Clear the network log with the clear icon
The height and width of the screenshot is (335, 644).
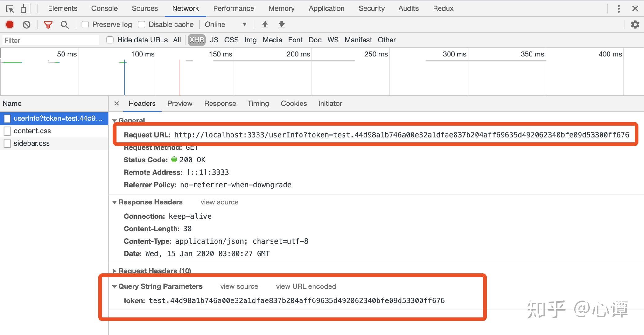[27, 25]
